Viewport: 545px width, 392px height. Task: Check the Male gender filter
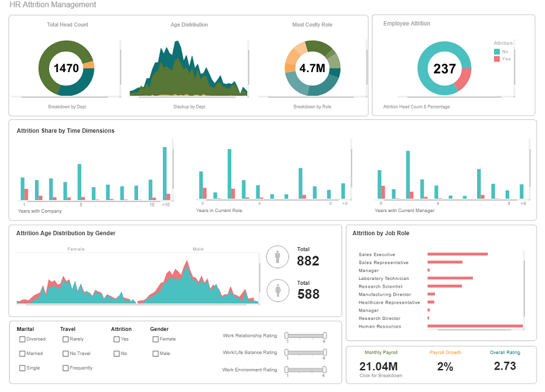click(155, 353)
